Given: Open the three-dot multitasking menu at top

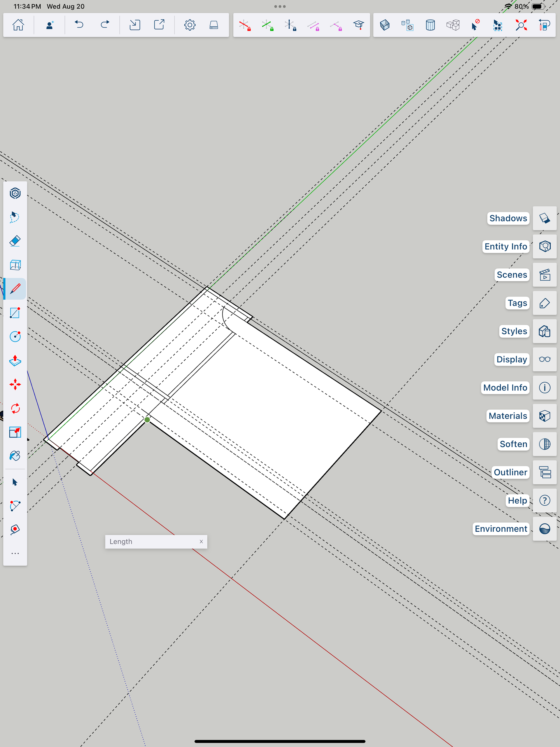Looking at the screenshot, I should 280,6.
